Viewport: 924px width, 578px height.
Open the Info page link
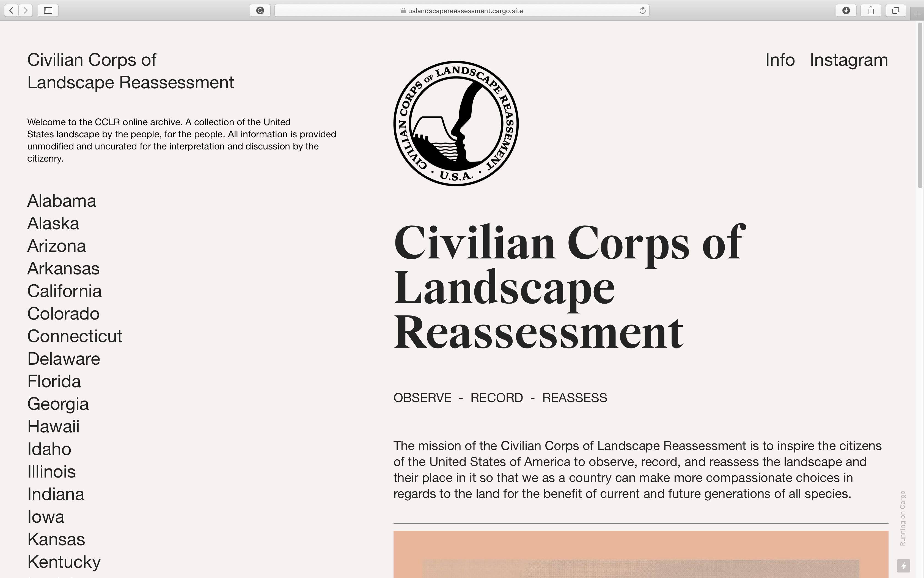tap(780, 60)
